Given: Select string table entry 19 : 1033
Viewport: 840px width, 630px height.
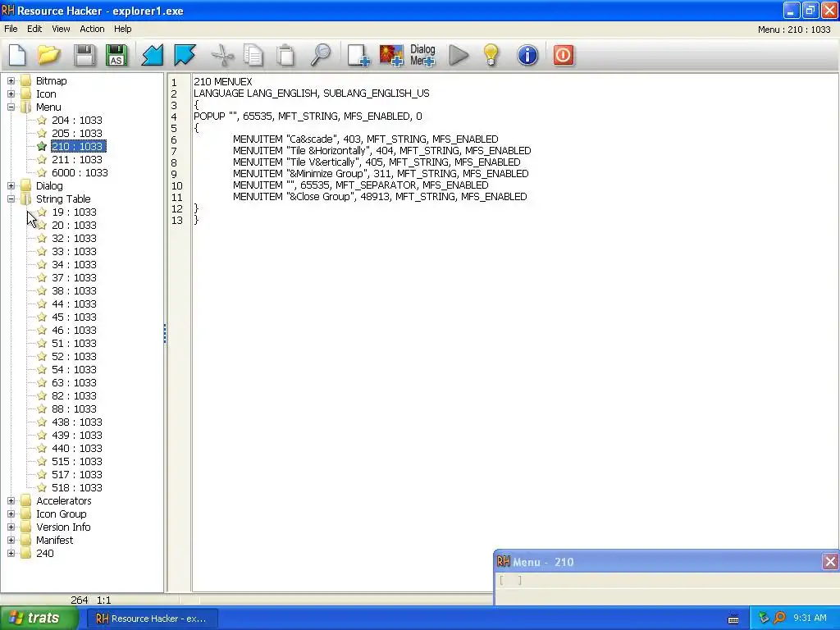Looking at the screenshot, I should pos(74,212).
